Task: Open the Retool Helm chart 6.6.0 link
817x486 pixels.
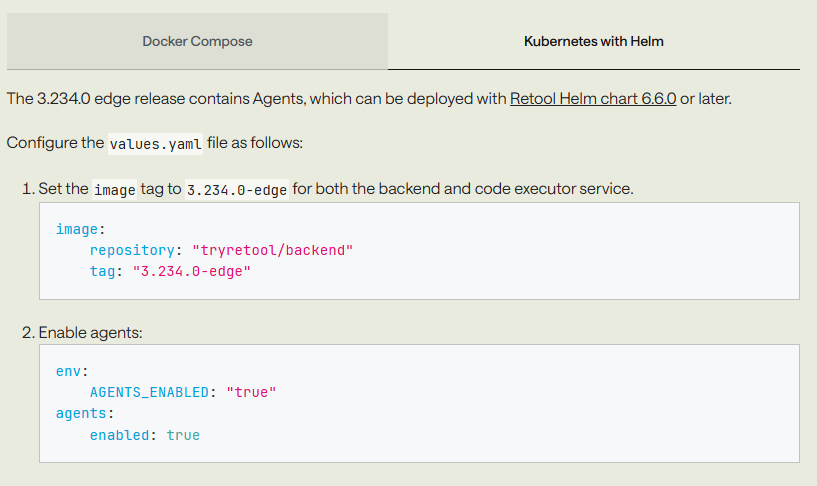Action: (x=593, y=98)
